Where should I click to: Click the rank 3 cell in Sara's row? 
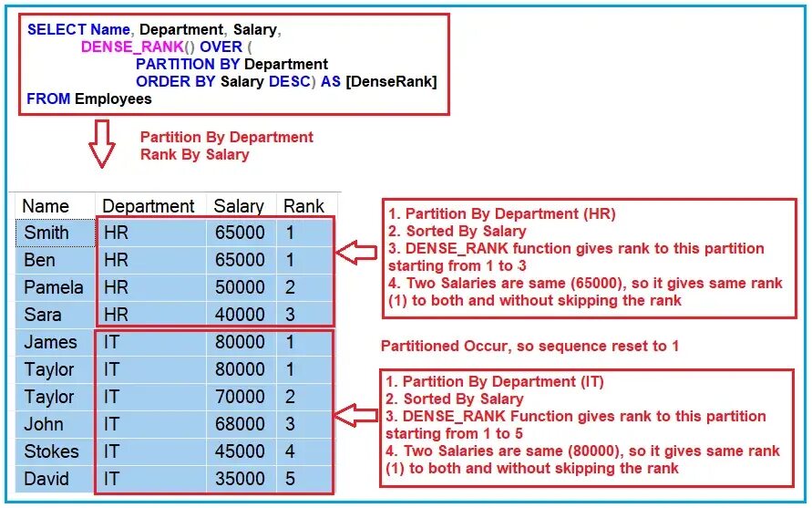pos(305,316)
